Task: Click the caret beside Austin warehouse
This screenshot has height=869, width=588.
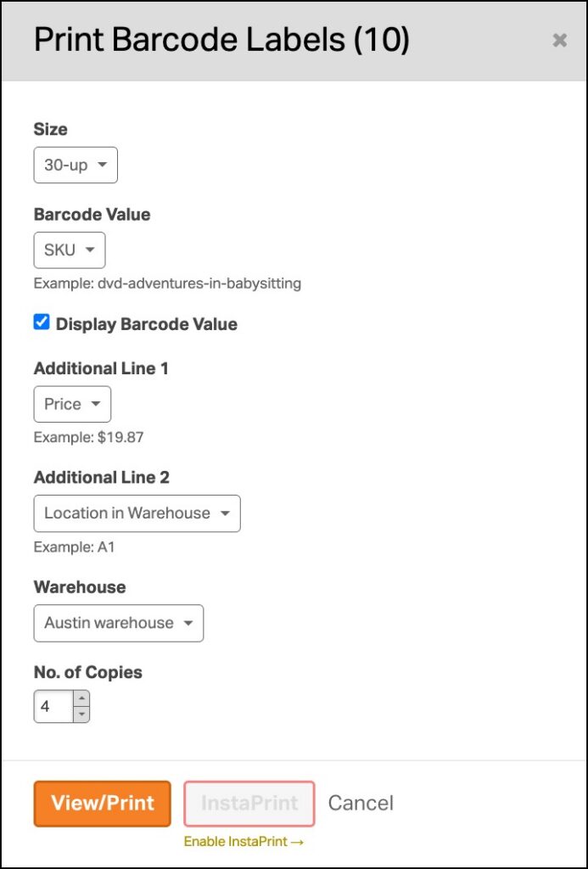Action: pos(188,623)
